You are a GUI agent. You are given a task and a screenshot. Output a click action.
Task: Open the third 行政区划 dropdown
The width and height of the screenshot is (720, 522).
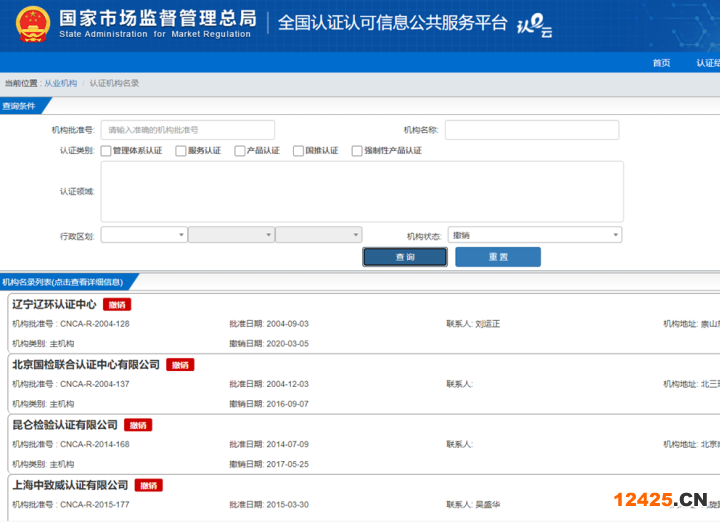[318, 235]
